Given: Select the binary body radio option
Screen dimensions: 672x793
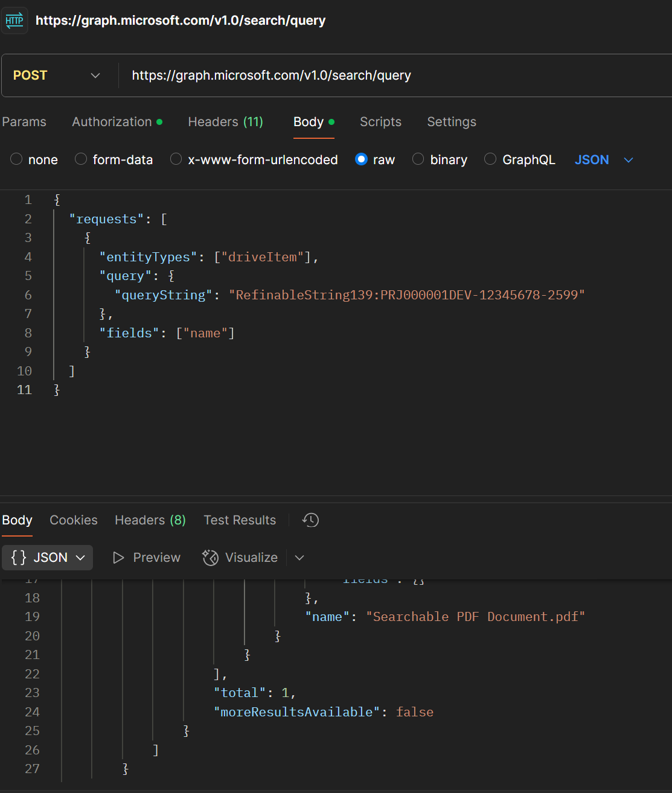Looking at the screenshot, I should (418, 159).
